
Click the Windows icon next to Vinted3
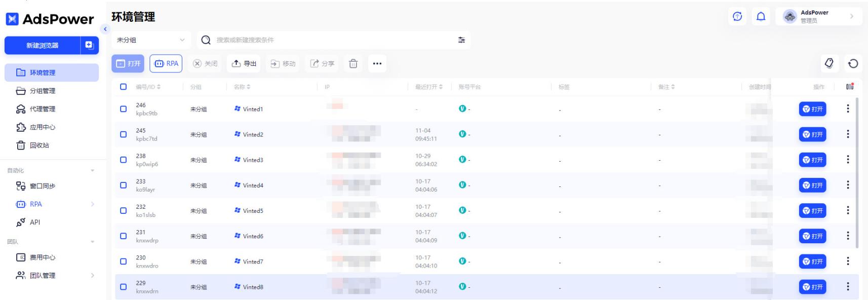point(237,160)
